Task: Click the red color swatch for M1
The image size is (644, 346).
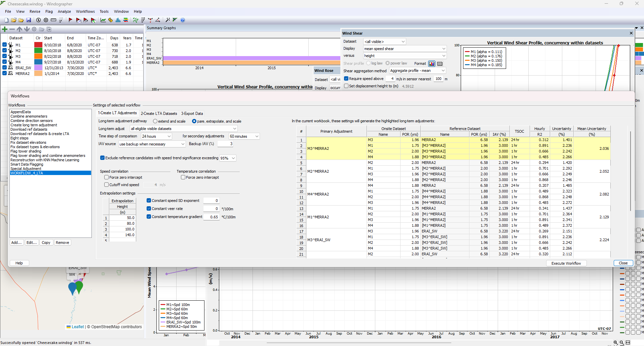Action: 38,45
